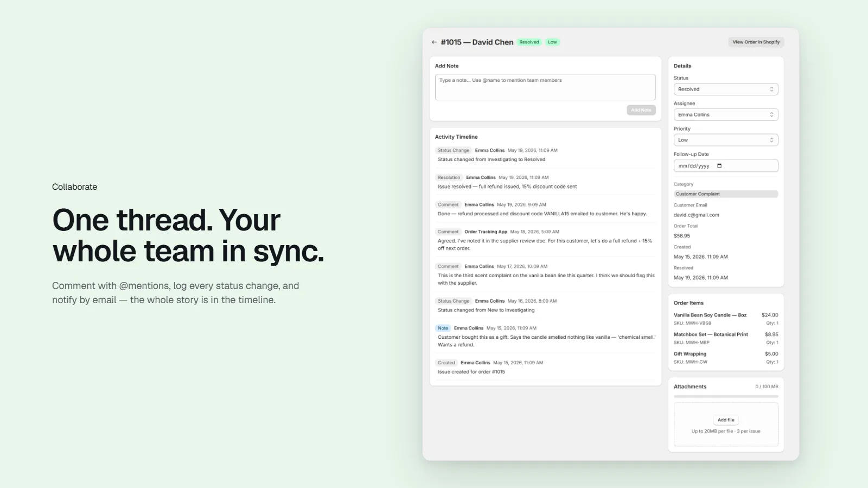The width and height of the screenshot is (868, 488).
Task: Click 'Status changed from Investigating to Resolved'
Action: [492, 160]
